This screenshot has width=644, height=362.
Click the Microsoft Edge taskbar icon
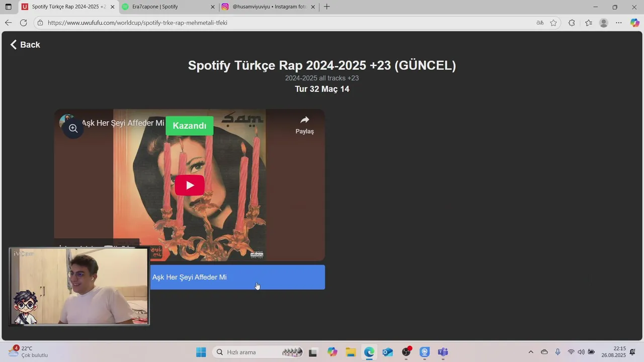[x=369, y=352]
